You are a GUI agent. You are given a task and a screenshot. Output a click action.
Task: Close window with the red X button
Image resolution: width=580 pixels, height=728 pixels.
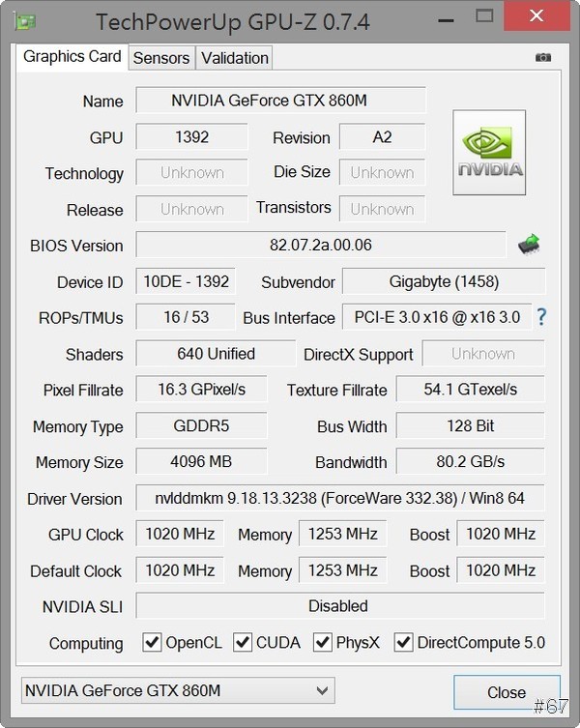click(536, 15)
